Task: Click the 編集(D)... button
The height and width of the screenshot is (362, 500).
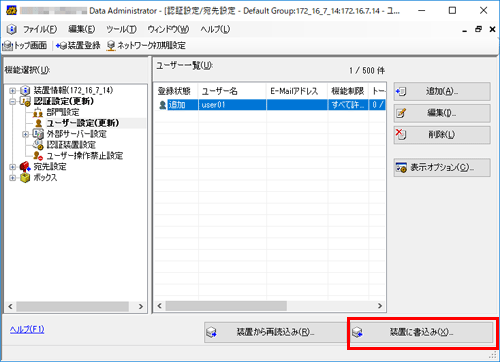Action: [x=442, y=113]
